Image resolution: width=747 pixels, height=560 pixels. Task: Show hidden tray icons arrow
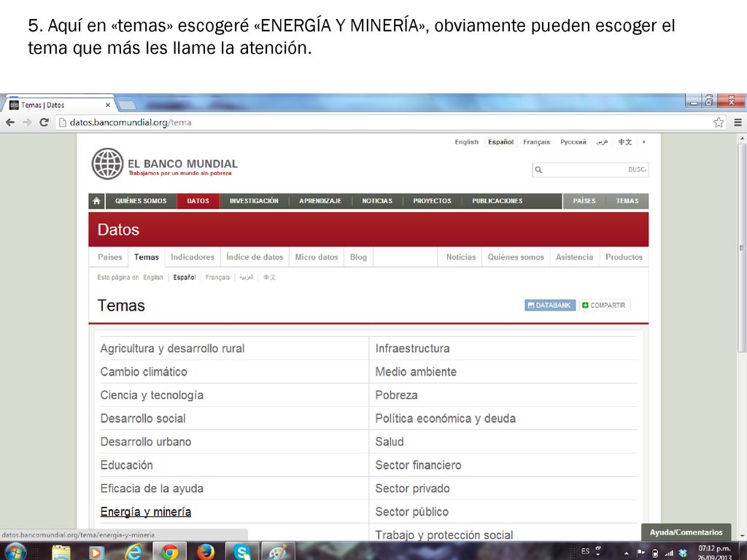(627, 553)
